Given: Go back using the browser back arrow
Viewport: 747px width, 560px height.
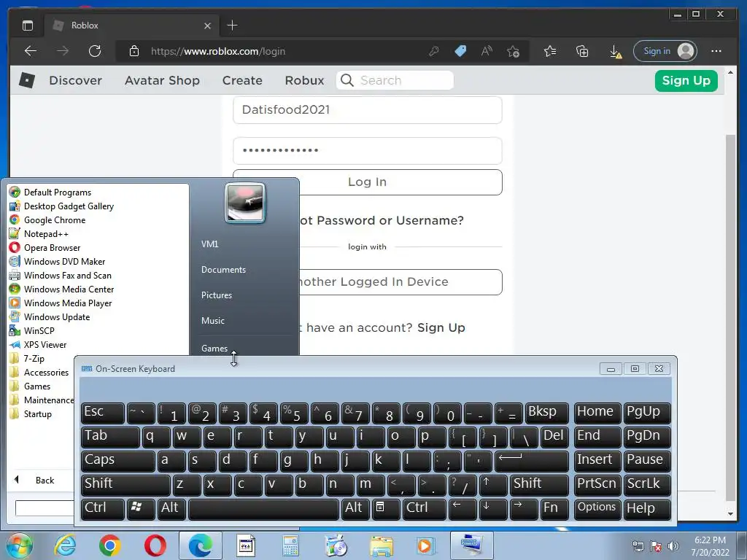Looking at the screenshot, I should pyautogui.click(x=31, y=51).
